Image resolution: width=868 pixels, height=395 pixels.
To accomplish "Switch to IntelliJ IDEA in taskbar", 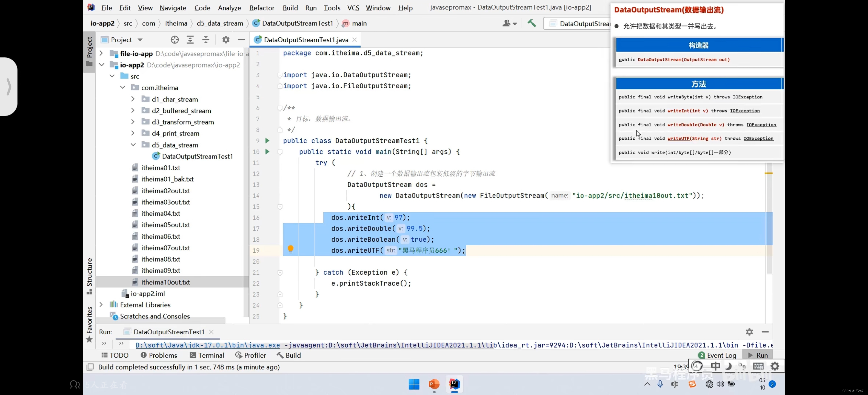I will click(454, 384).
